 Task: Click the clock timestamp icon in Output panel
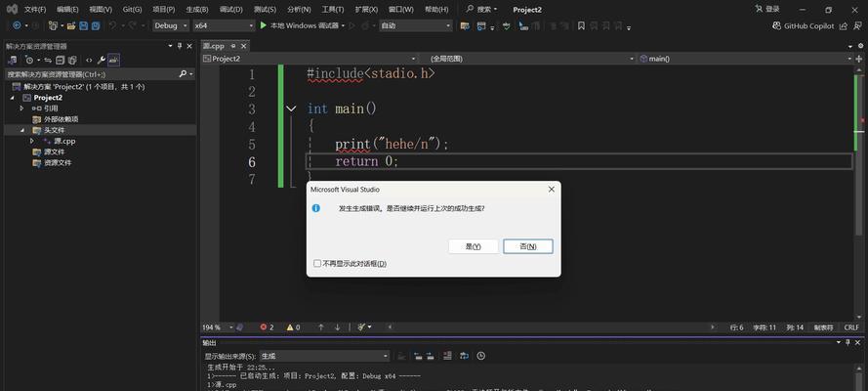click(481, 356)
